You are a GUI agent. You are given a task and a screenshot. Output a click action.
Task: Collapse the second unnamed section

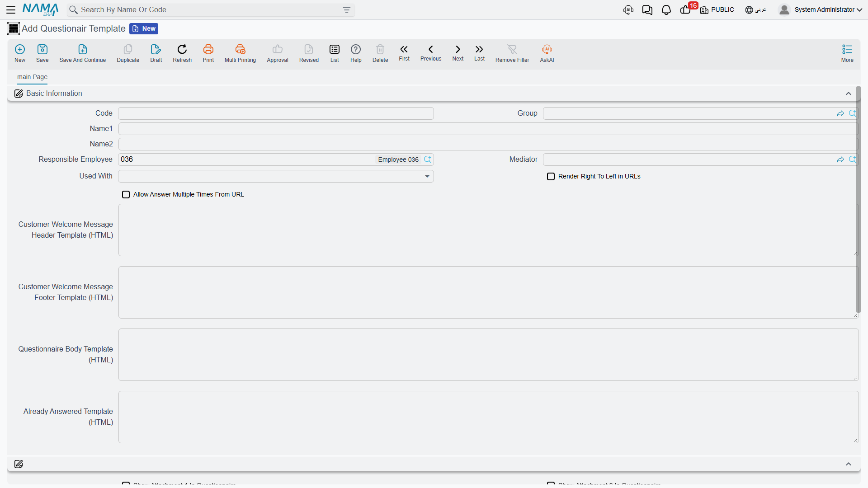point(849,464)
